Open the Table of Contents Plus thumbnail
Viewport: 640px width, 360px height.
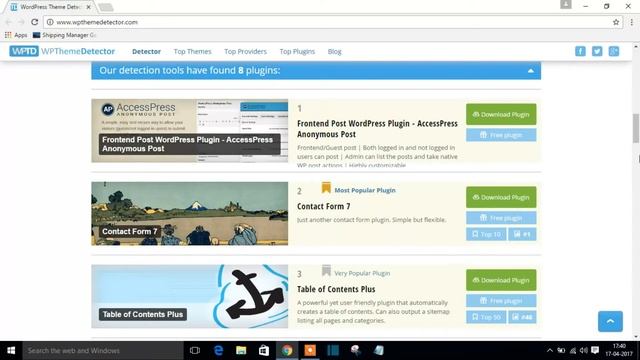(x=189, y=296)
